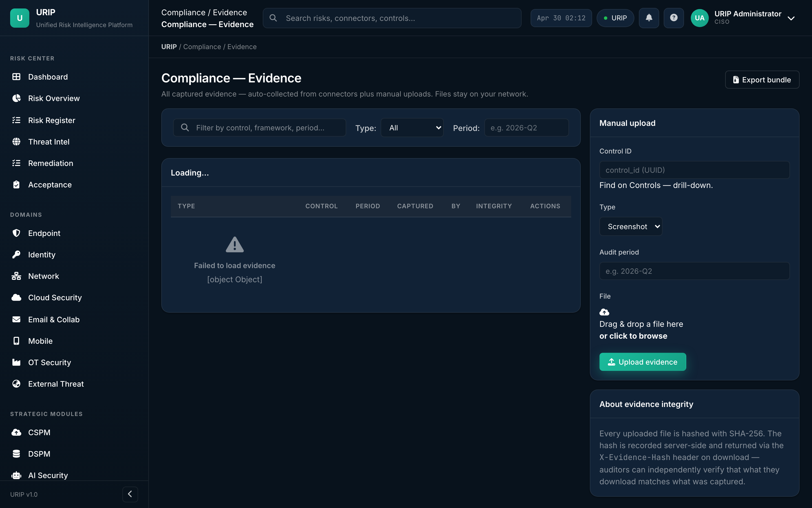Click the Period filter input
This screenshot has height=508, width=812.
[x=526, y=128]
